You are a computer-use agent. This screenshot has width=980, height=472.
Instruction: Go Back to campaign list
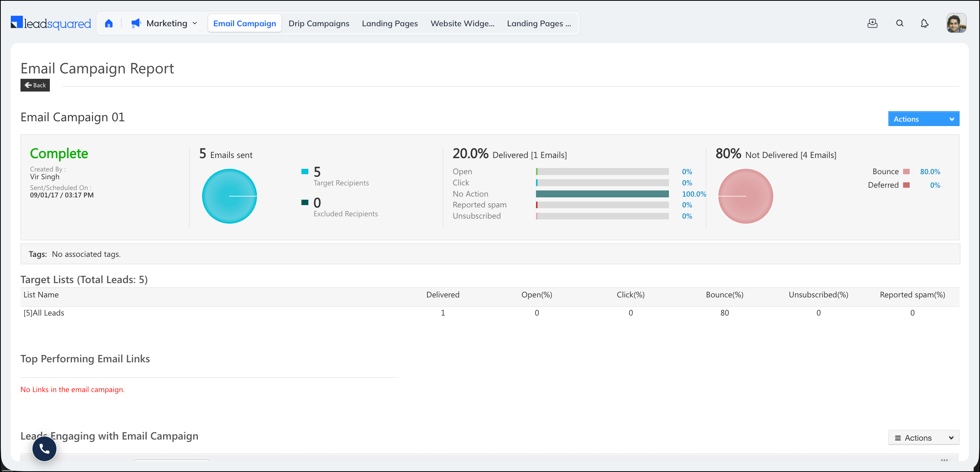(x=35, y=85)
